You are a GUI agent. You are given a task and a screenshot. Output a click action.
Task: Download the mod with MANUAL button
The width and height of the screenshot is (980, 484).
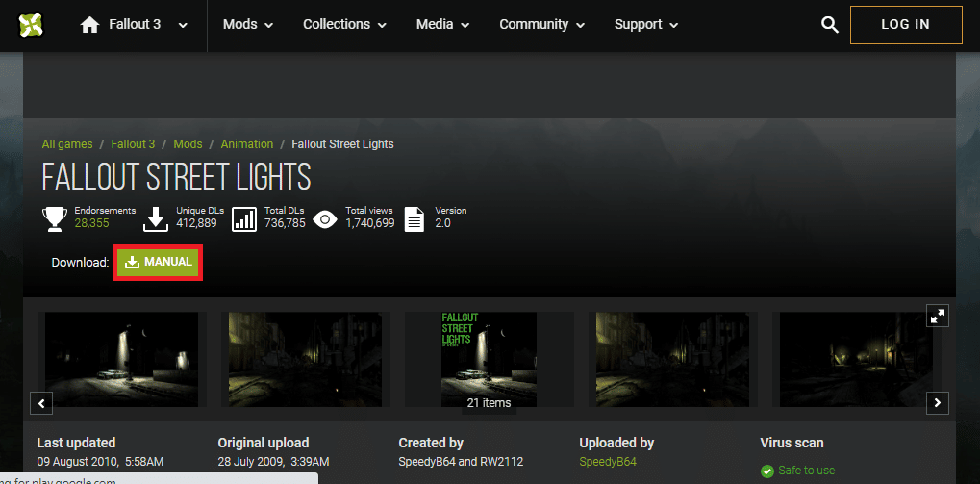(158, 262)
